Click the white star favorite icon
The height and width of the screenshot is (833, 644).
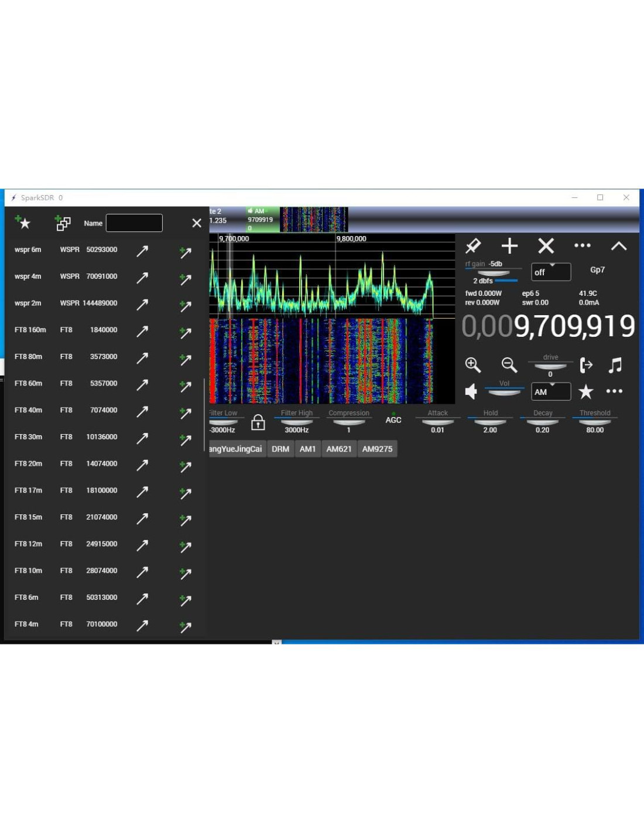click(585, 391)
